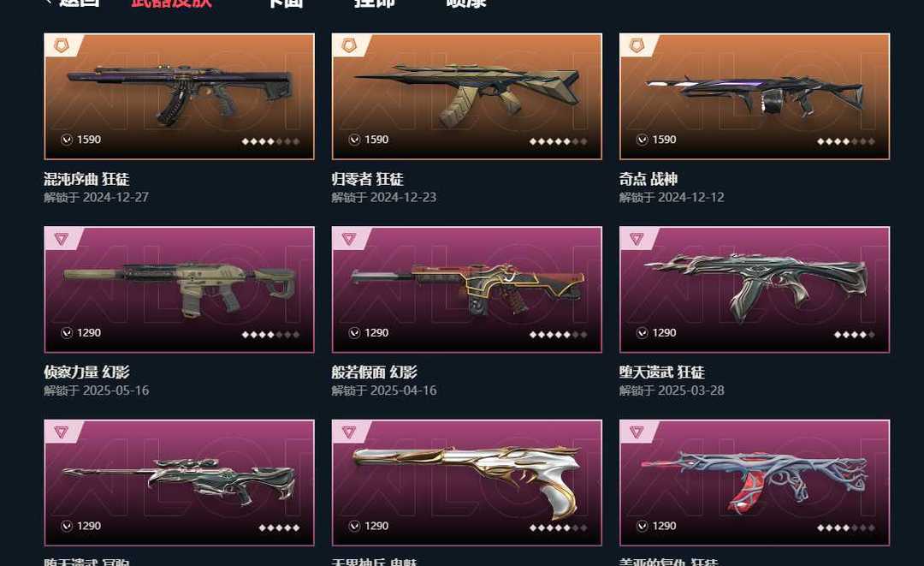
Task: Open the red and blue Vandal skin thumbnail
Action: (755, 483)
